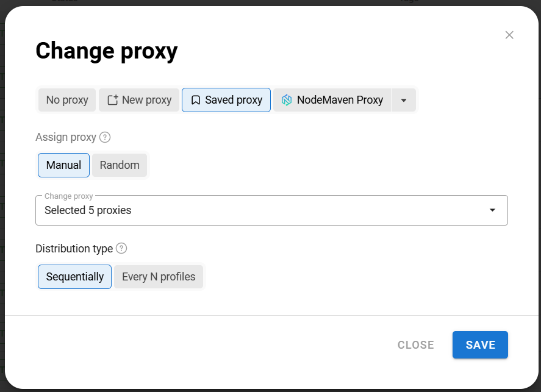Choose Sequentially distribution type

tap(74, 277)
